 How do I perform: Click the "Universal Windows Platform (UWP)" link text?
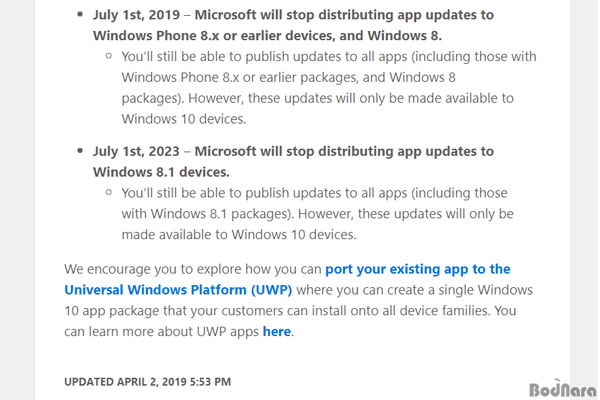tap(178, 290)
